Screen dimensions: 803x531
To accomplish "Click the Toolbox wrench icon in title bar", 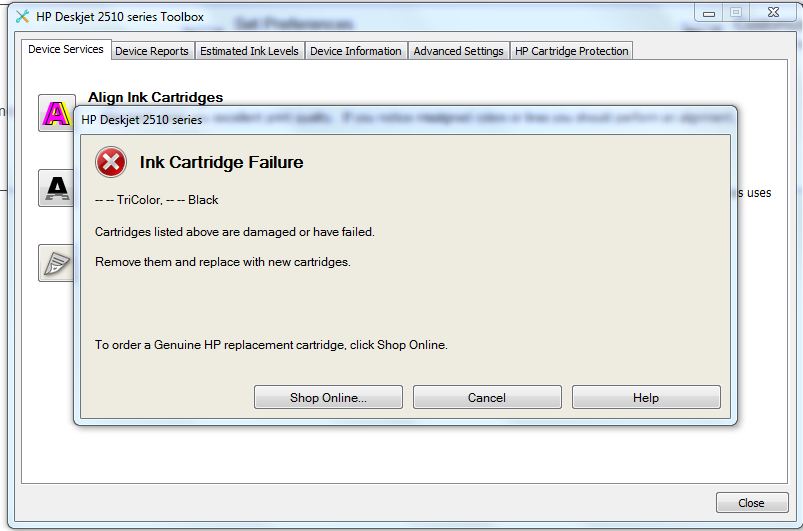I will (23, 16).
